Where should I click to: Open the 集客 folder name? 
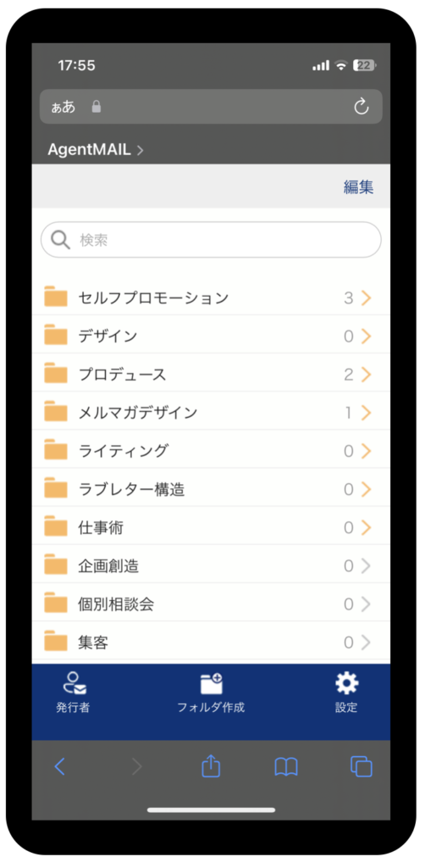tap(93, 642)
